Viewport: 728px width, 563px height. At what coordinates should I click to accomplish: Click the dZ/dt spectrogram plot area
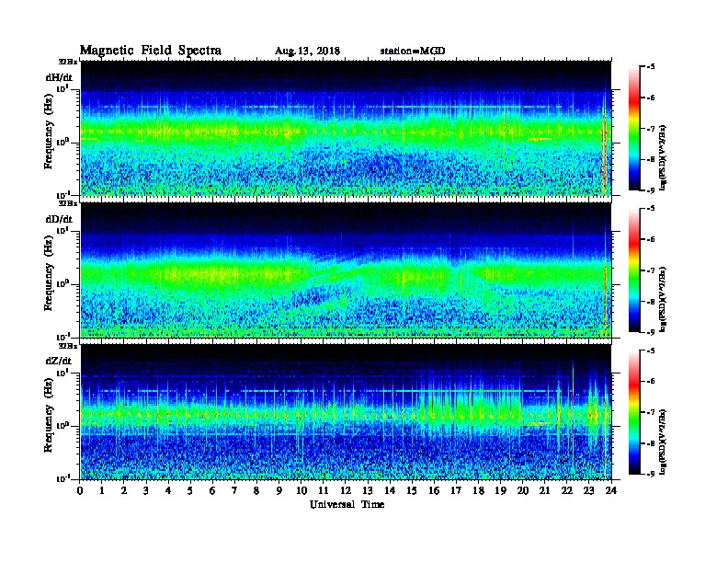346,411
